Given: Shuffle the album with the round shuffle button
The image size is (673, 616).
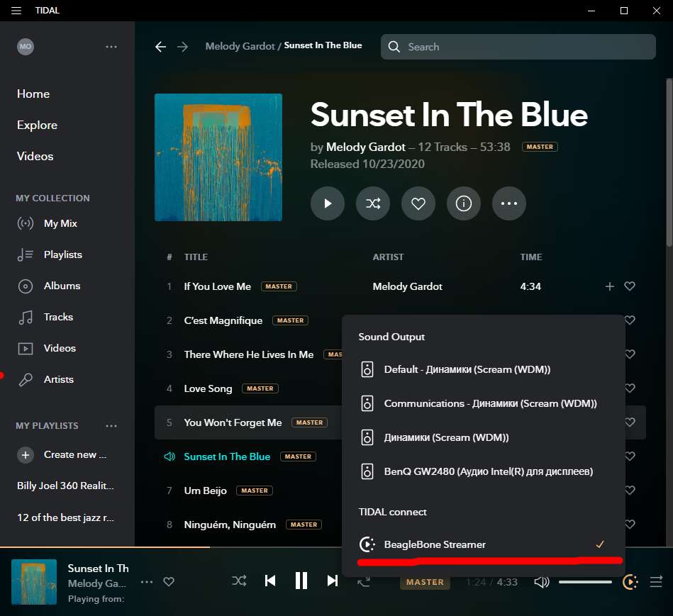Looking at the screenshot, I should (x=373, y=203).
